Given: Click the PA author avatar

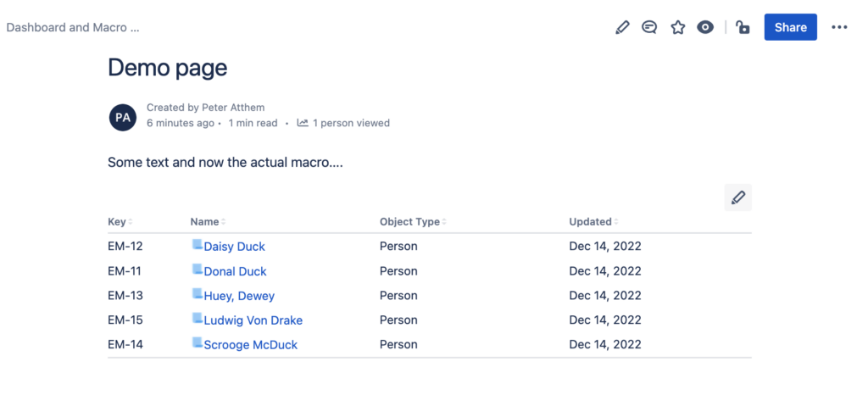Looking at the screenshot, I should click(123, 117).
